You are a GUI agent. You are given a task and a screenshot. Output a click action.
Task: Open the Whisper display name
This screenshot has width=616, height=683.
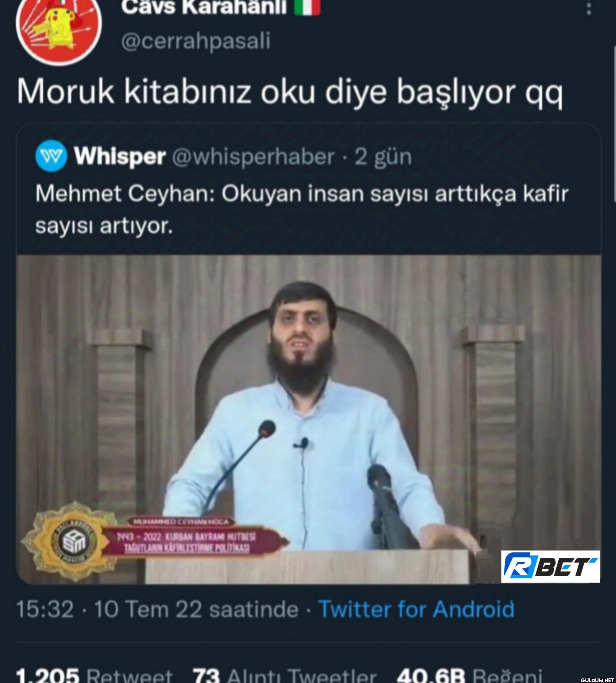(120, 157)
